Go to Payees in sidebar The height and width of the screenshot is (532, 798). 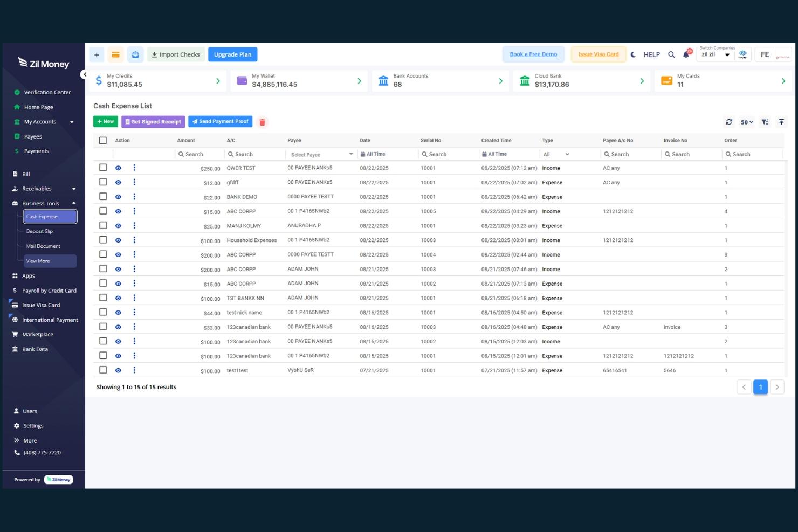33,136
